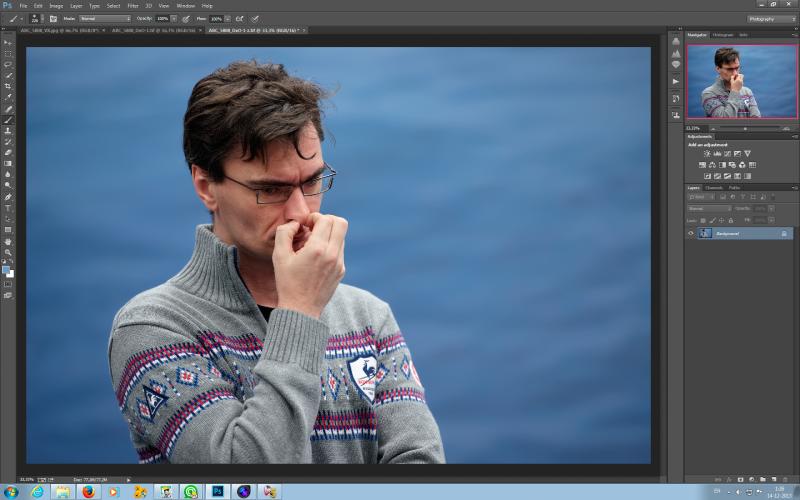This screenshot has height=500, width=800.
Task: Switch to the Histogram tab
Action: [722, 35]
